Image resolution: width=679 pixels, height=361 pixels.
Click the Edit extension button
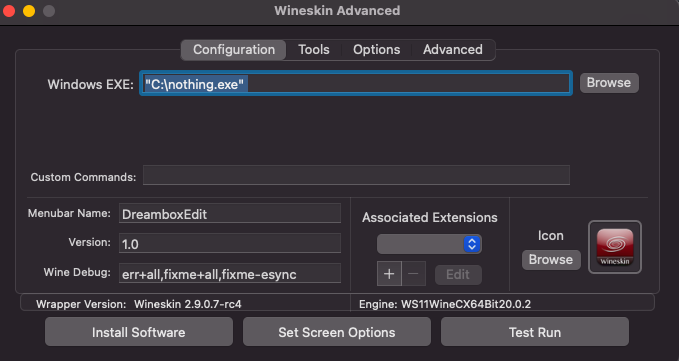pos(458,274)
